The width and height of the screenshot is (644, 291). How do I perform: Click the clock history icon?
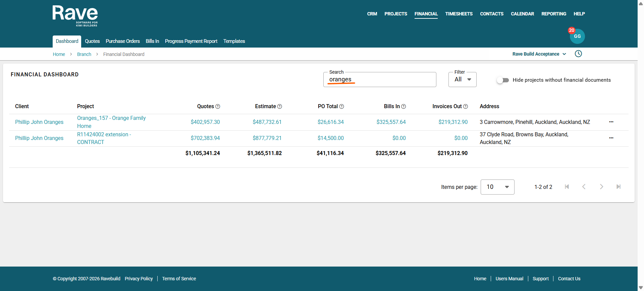578,54
